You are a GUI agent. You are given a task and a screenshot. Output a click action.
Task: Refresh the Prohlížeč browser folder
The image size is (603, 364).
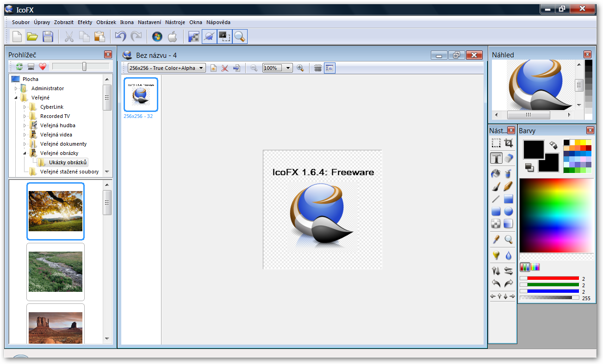19,67
